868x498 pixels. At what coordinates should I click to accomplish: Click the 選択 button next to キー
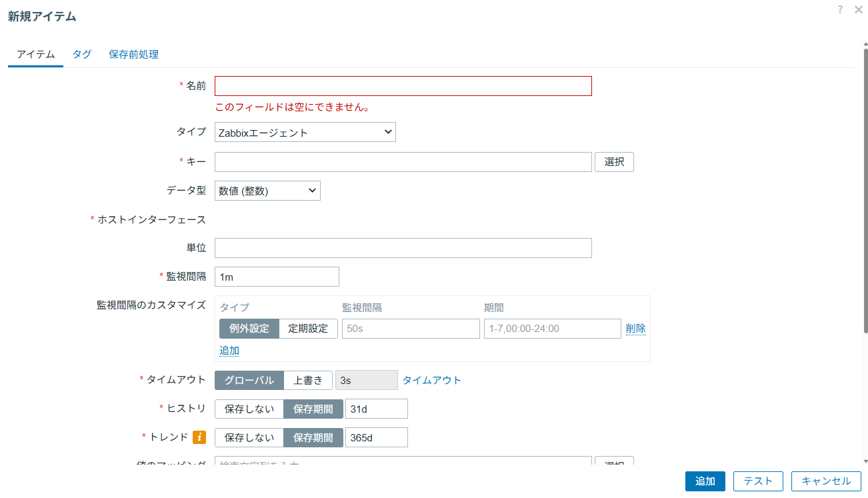[x=614, y=162]
